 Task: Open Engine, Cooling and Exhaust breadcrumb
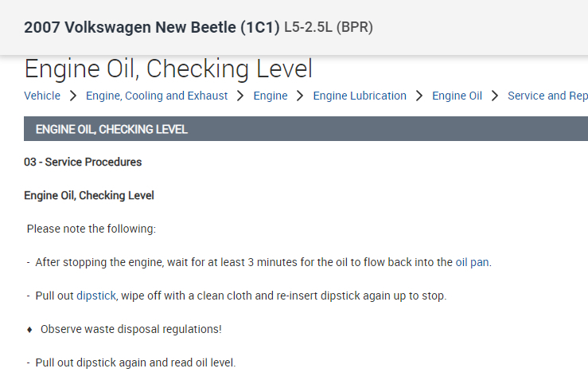[x=157, y=96]
